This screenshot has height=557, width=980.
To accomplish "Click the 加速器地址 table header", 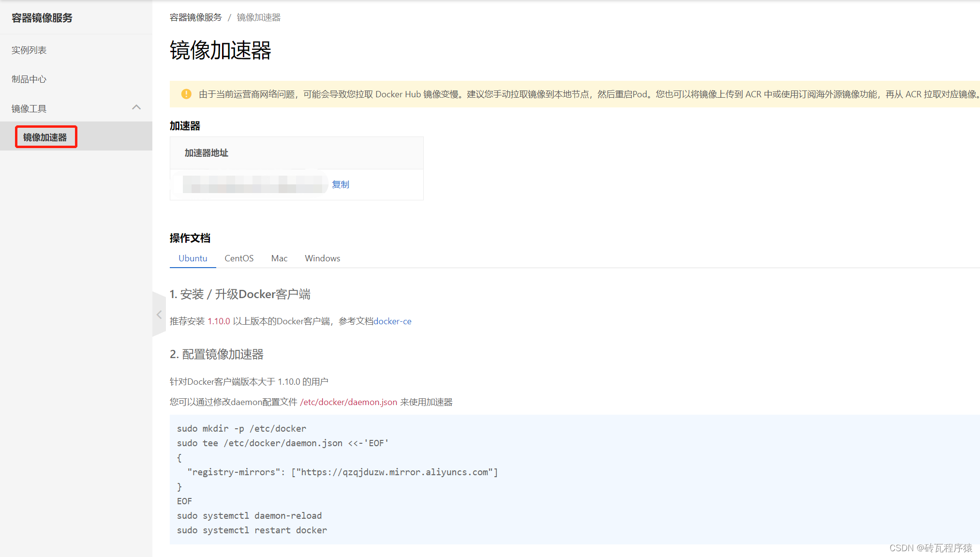I will click(207, 153).
